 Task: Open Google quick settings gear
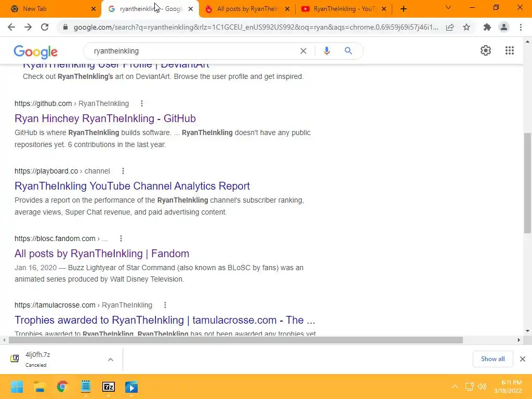(x=486, y=50)
